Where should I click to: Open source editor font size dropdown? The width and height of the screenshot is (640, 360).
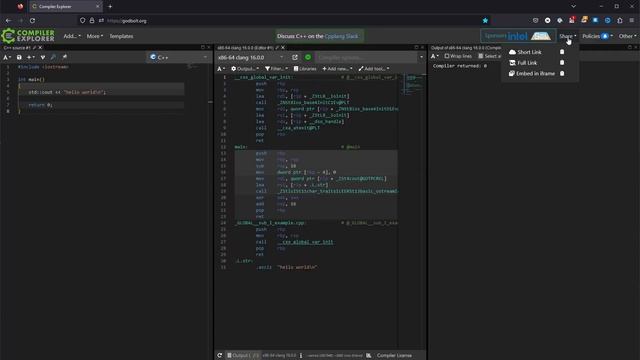coord(7,57)
